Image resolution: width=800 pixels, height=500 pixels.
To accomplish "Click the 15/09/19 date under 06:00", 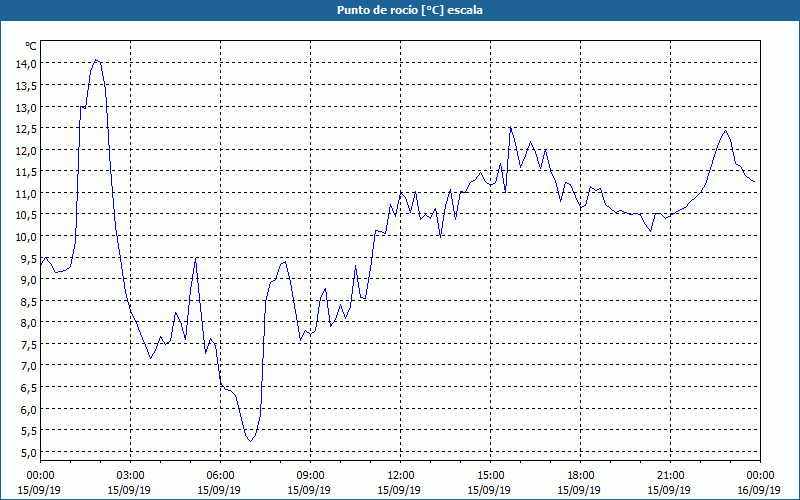I will 219,490.
